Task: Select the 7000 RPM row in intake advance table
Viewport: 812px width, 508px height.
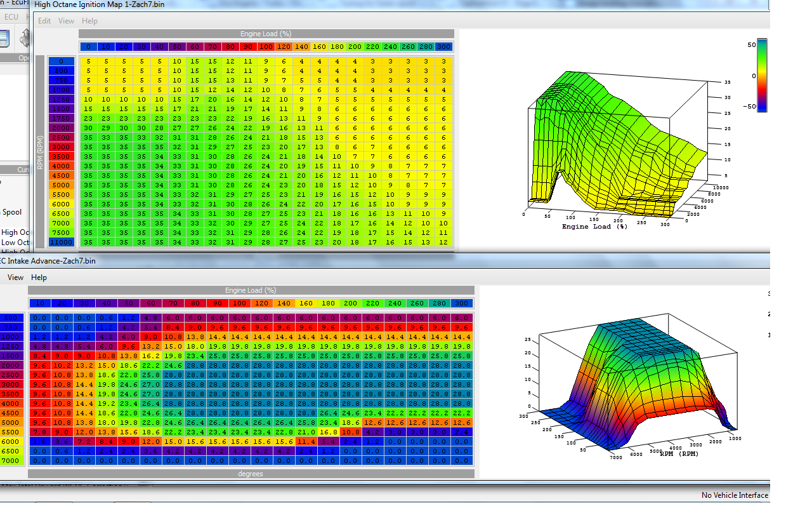Action: click(x=12, y=460)
